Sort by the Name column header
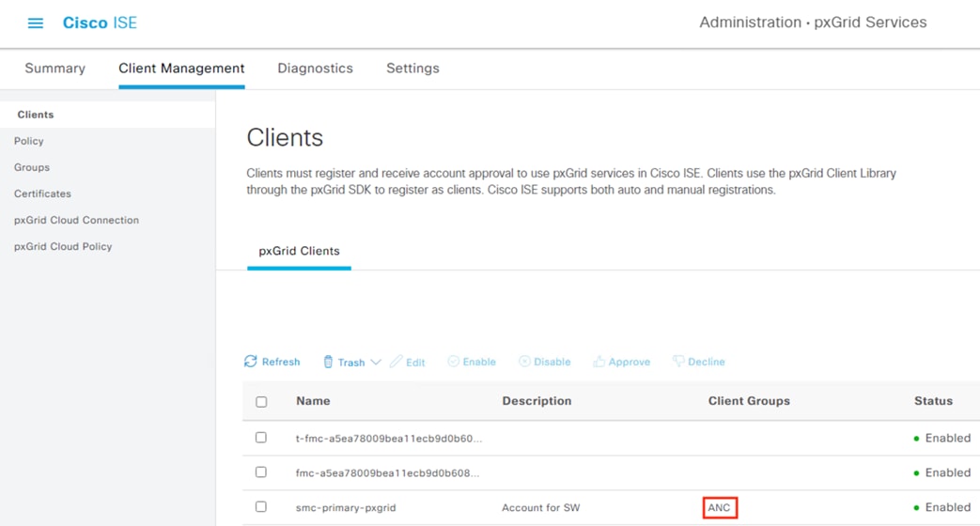The height and width of the screenshot is (526, 980). pos(313,401)
